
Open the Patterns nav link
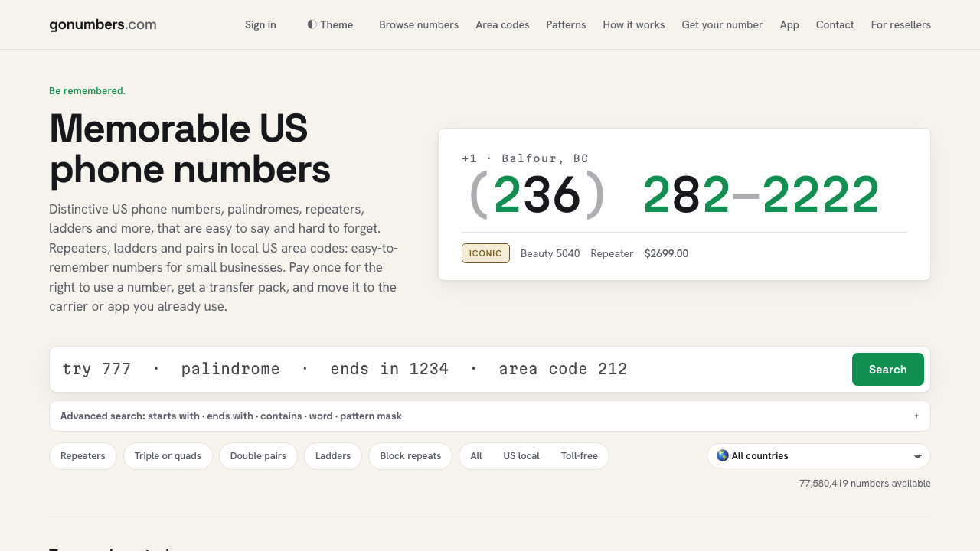[x=566, y=24]
